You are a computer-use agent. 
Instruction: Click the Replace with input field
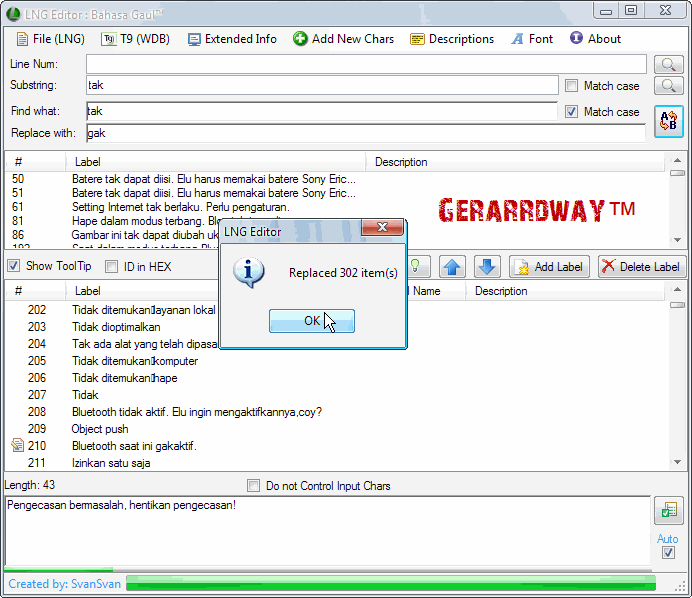click(365, 133)
